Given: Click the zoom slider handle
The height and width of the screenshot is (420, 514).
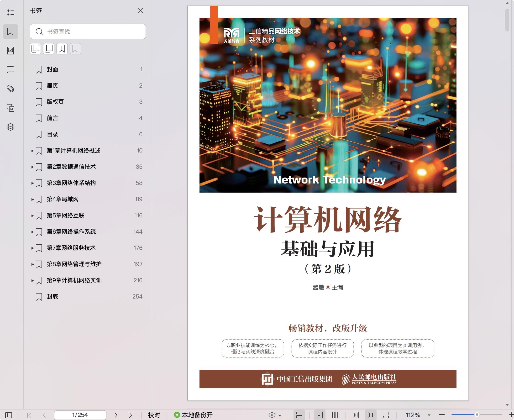Looking at the screenshot, I should (x=477, y=415).
